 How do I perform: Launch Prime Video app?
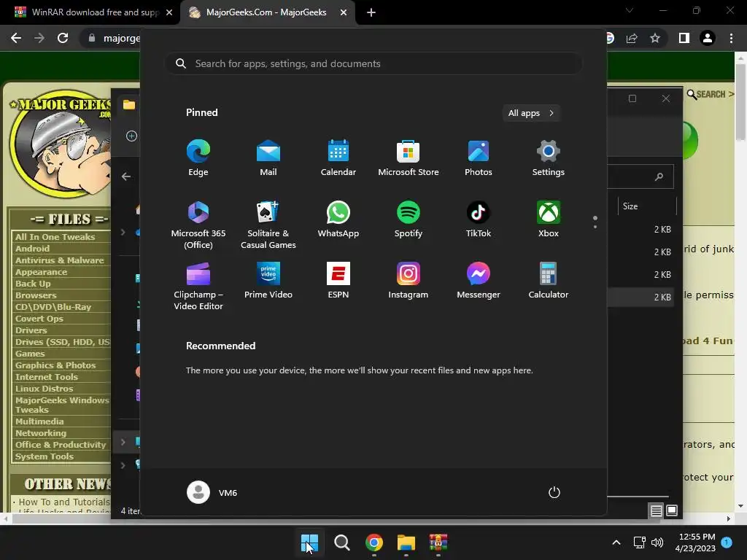coord(268,281)
